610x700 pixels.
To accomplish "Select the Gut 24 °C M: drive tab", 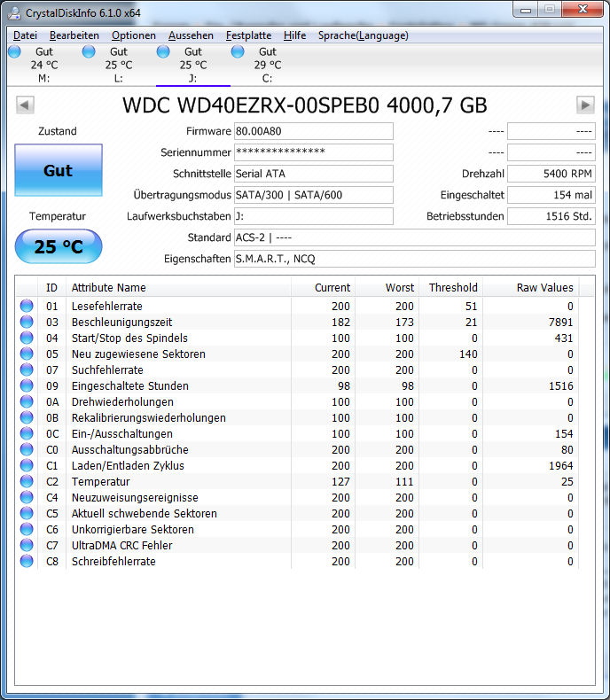I will coord(44,65).
